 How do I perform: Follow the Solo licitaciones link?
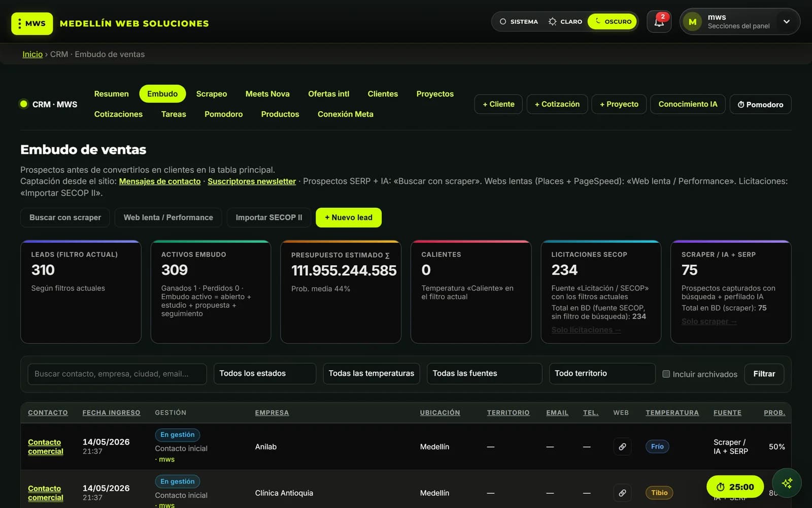(586, 330)
